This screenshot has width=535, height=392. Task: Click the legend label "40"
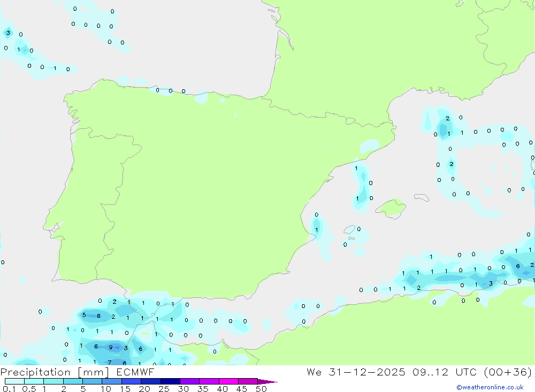coord(223,389)
